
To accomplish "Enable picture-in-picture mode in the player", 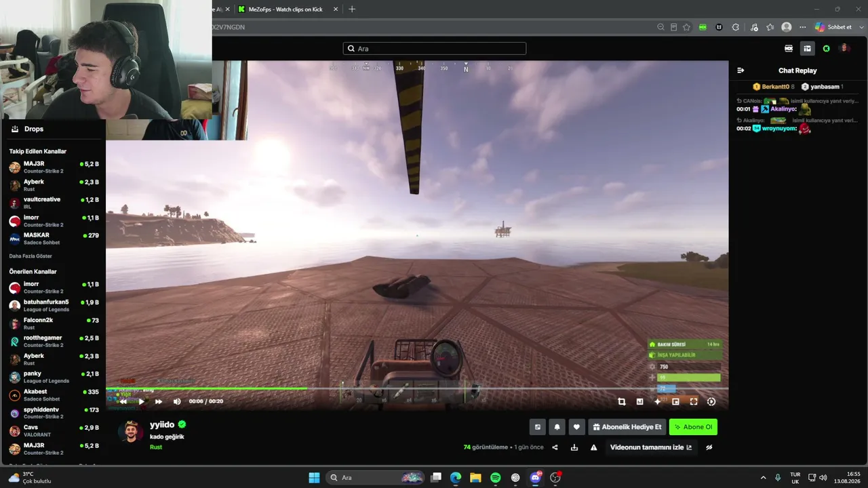I will coord(675,401).
